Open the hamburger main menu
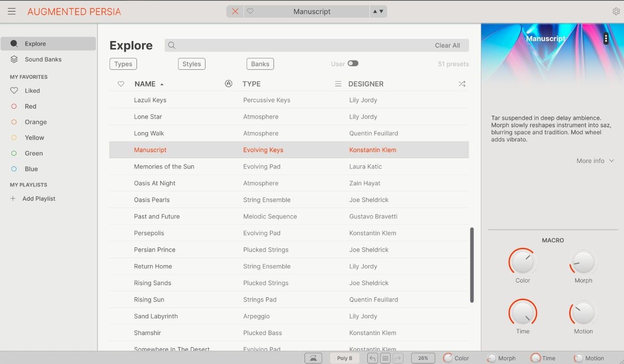This screenshot has width=624, height=364. pyautogui.click(x=11, y=11)
